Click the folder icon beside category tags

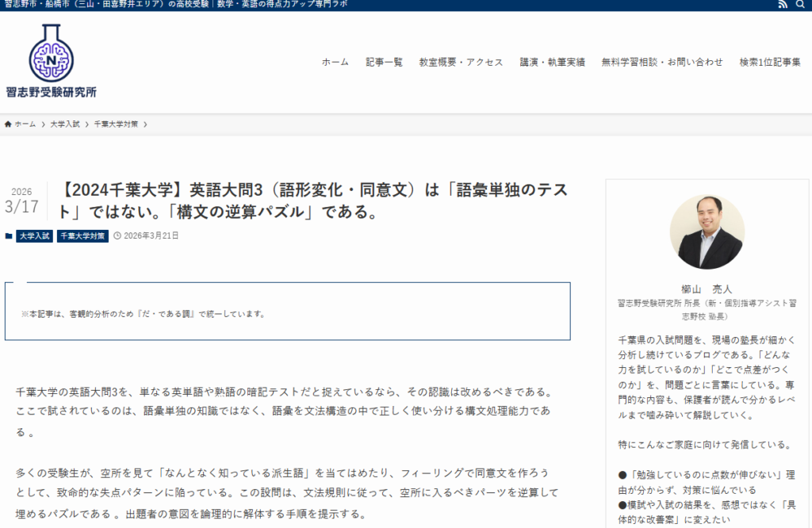click(9, 236)
